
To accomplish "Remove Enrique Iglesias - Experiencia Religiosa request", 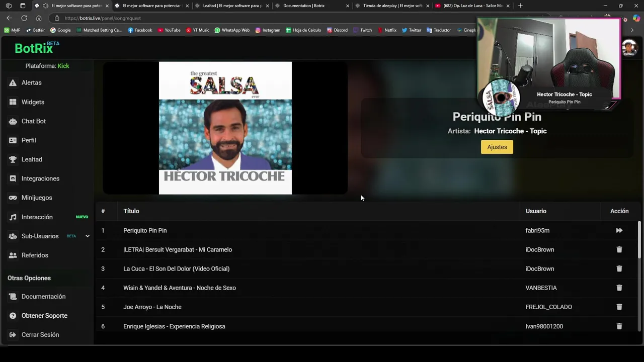I will point(619,326).
